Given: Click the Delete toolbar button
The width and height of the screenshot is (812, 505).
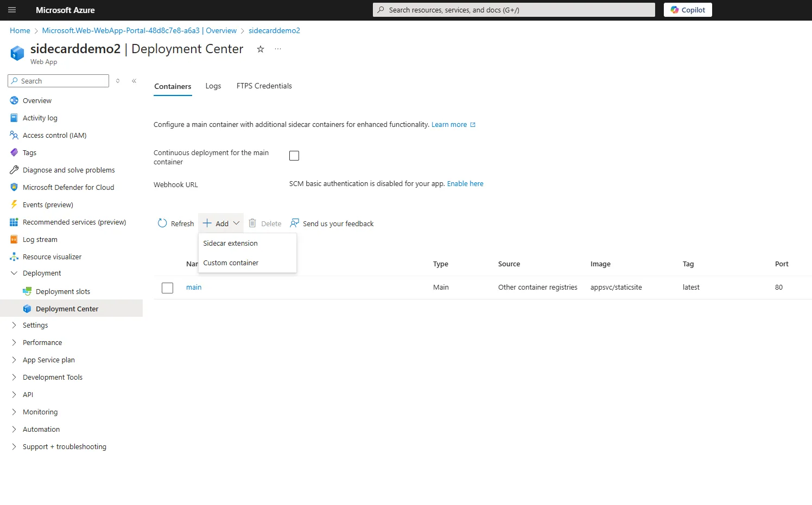Looking at the screenshot, I should click(x=265, y=223).
